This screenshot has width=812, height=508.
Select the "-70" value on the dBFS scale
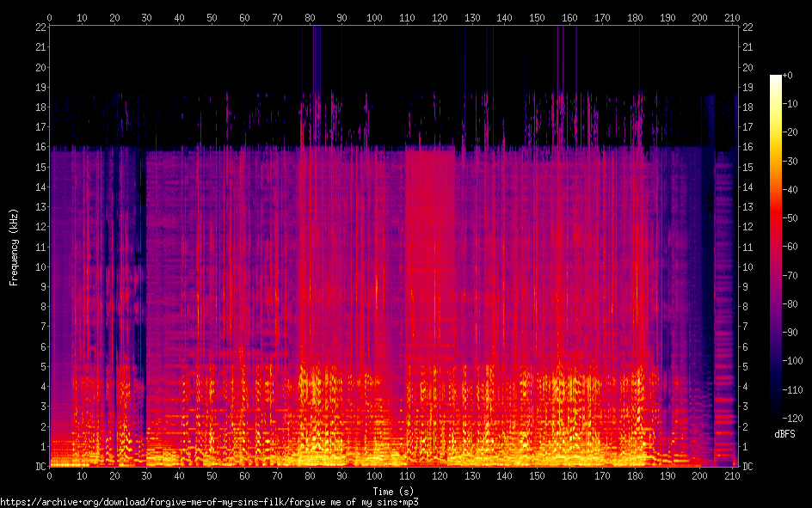click(790, 276)
